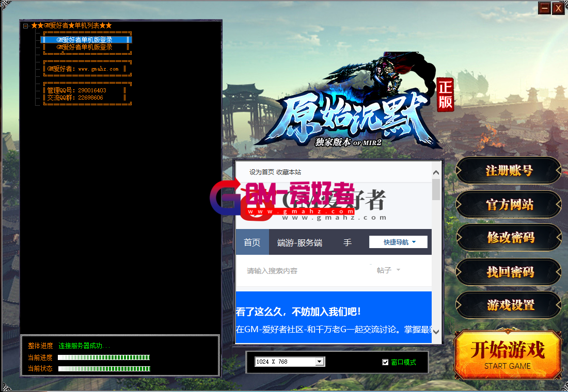The height and width of the screenshot is (392, 568).
Task: Click the 注册账号 register button
Action: [x=509, y=171]
